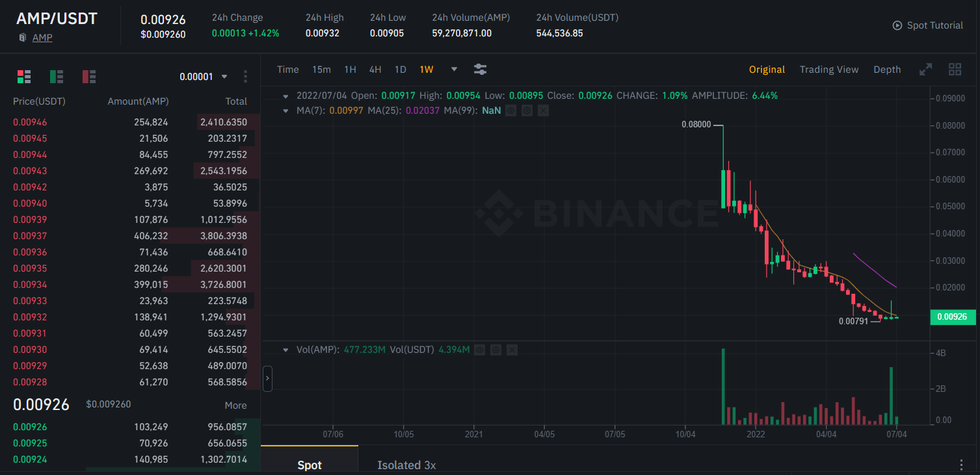
Task: Click the AMP coin info icon
Action: click(23, 38)
